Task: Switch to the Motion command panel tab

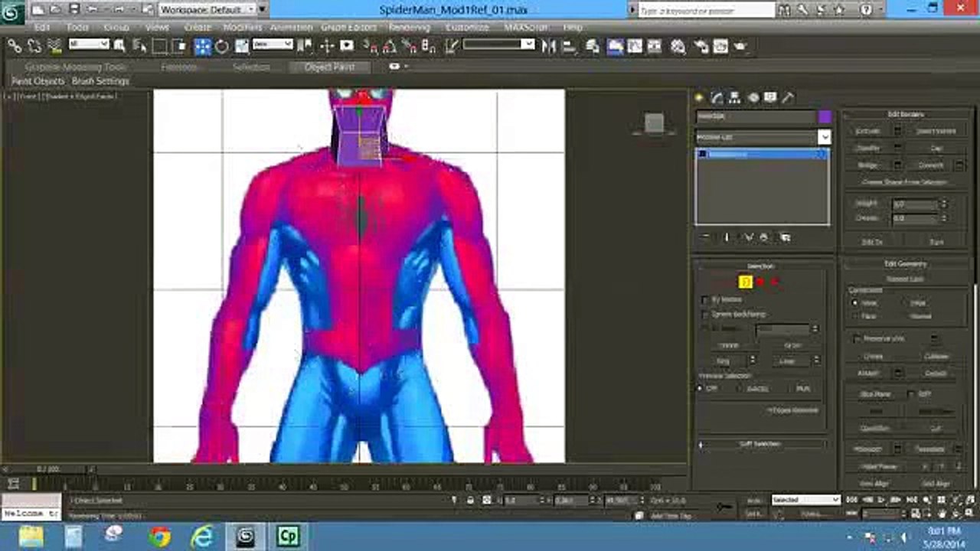Action: click(x=753, y=97)
